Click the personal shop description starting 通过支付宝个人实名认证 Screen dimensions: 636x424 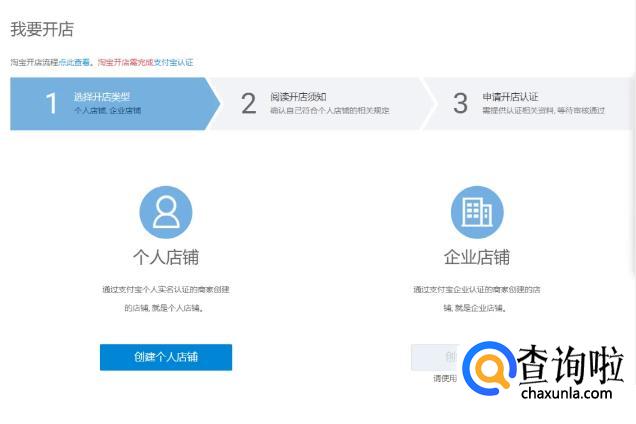pyautogui.click(x=165, y=299)
